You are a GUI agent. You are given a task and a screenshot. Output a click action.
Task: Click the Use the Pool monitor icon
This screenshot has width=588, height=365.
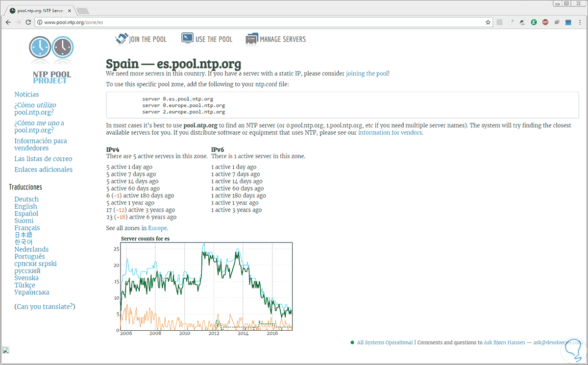point(187,39)
